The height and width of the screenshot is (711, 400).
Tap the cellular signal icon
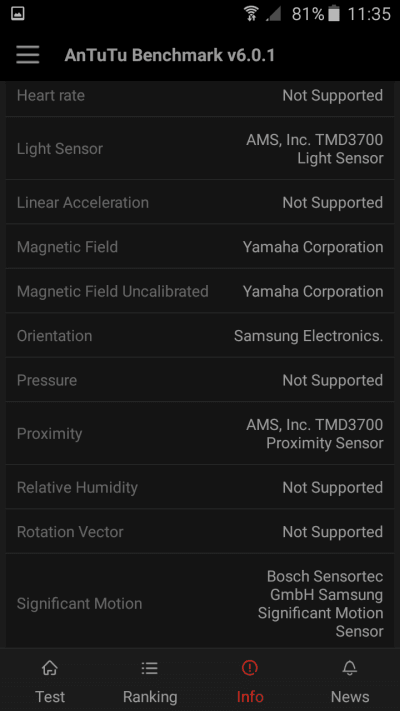coord(273,14)
